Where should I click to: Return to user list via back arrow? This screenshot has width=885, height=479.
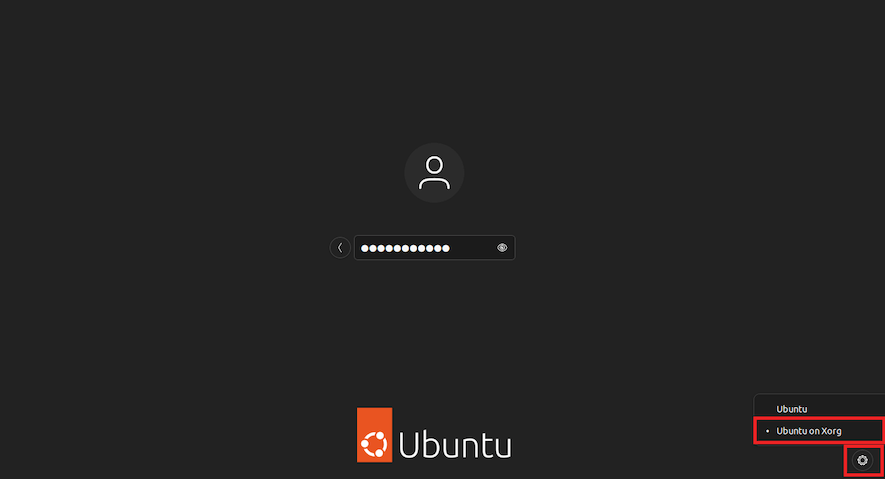340,248
